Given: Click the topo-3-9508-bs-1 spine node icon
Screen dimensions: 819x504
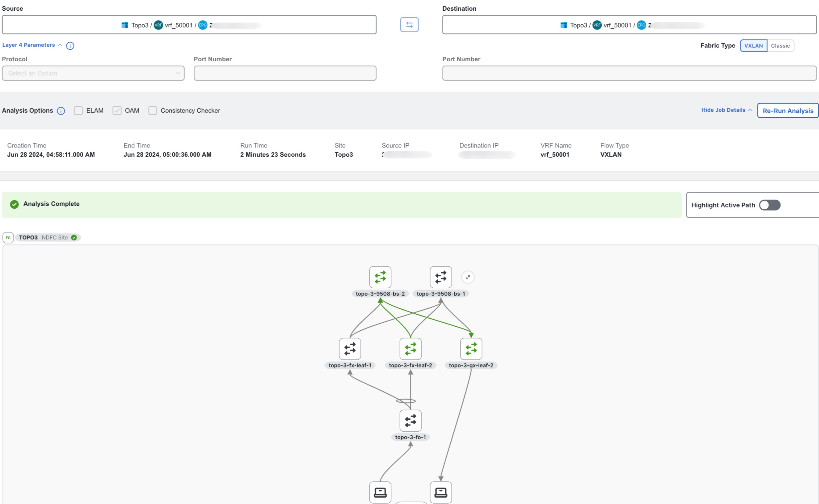Looking at the screenshot, I should tap(441, 277).
